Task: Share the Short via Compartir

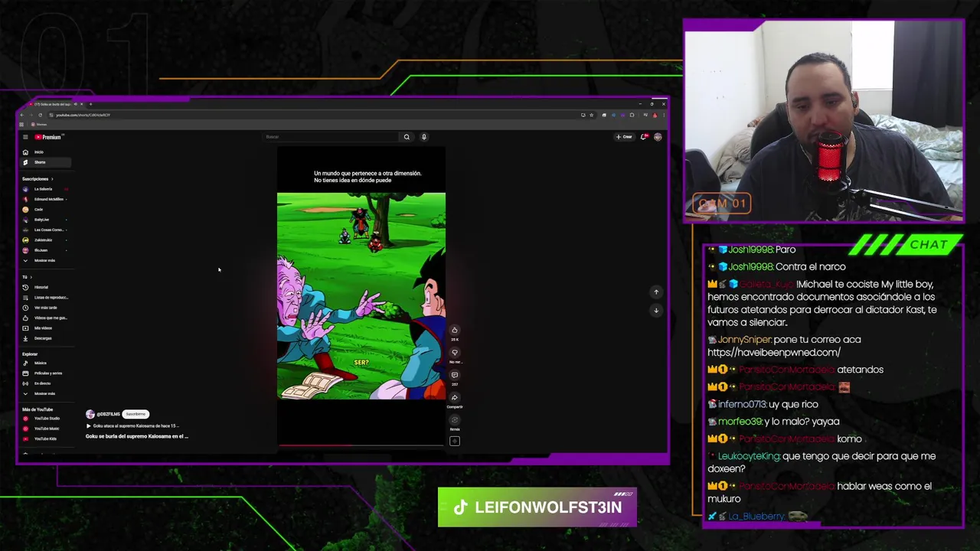Action: click(x=454, y=398)
